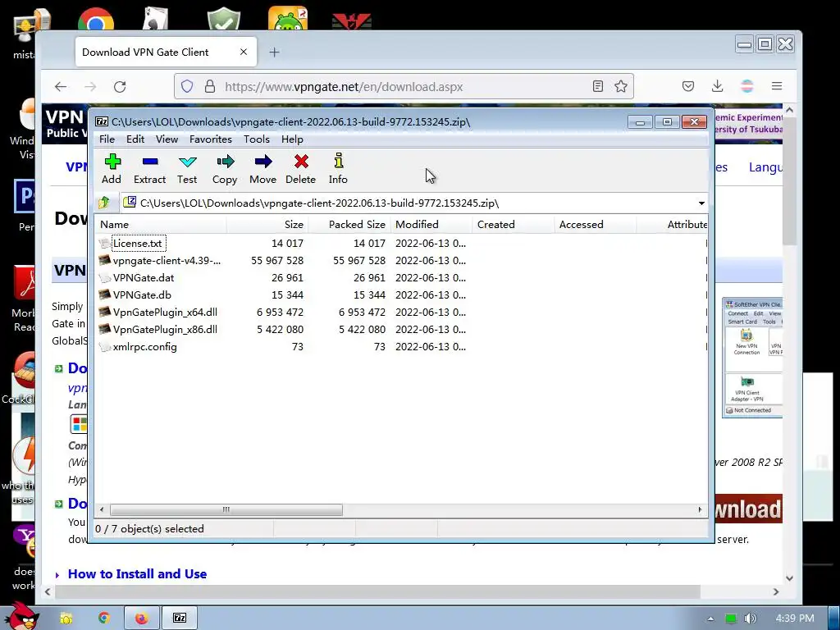Open the volume speaker tray icon
Viewport: 840px width, 630px height.
(751, 619)
